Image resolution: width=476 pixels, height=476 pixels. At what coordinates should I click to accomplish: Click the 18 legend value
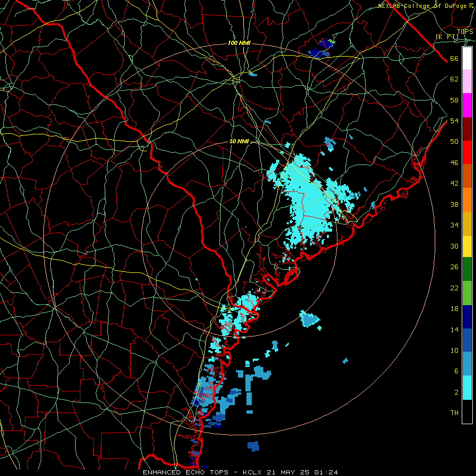[454, 309]
